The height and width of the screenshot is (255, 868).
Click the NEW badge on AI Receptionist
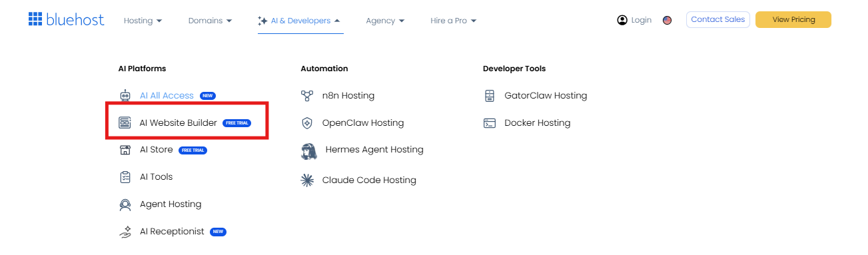pos(218,232)
